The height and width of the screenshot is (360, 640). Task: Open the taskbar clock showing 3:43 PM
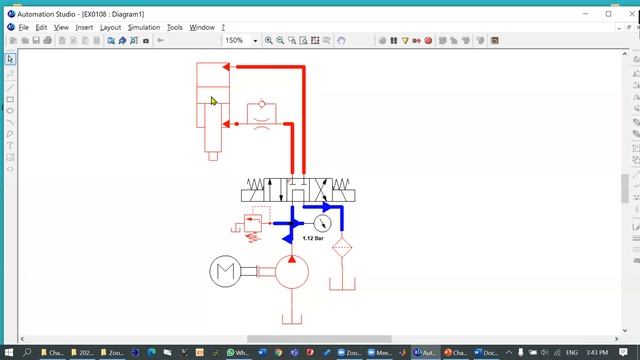pos(597,352)
